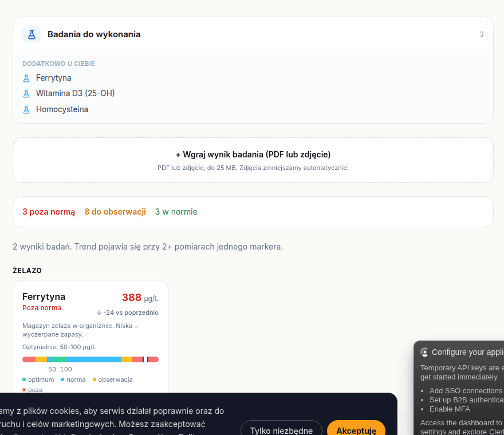Click the Optymalnie: 50-100 µg/L text
Viewport: 504px width, 435px height.
tap(59, 347)
